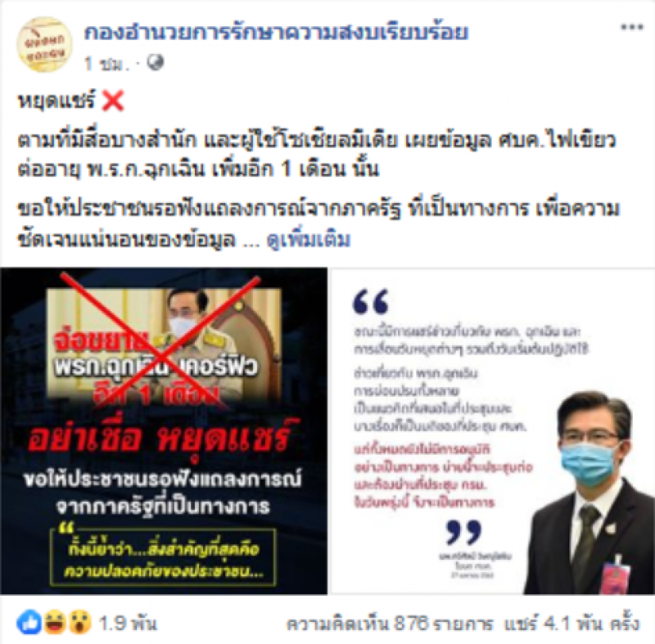Click the หยุดแชร์ text line in post
This screenshot has height=644, width=655.
click(x=56, y=101)
